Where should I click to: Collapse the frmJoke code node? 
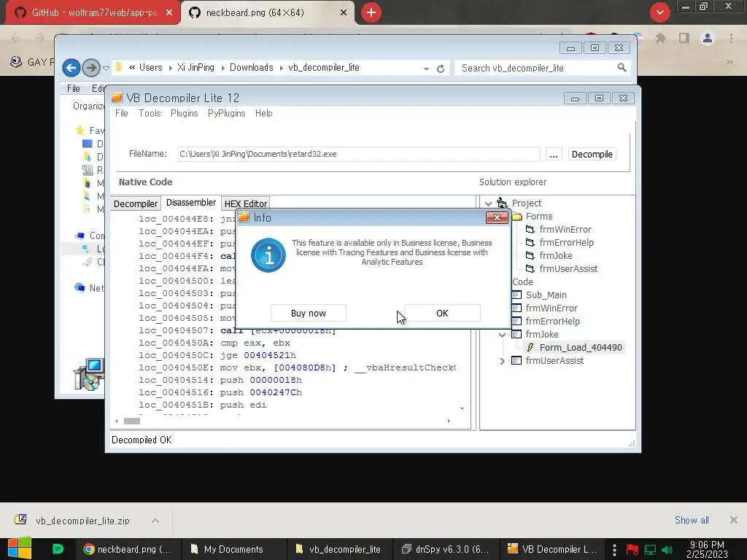pos(502,334)
